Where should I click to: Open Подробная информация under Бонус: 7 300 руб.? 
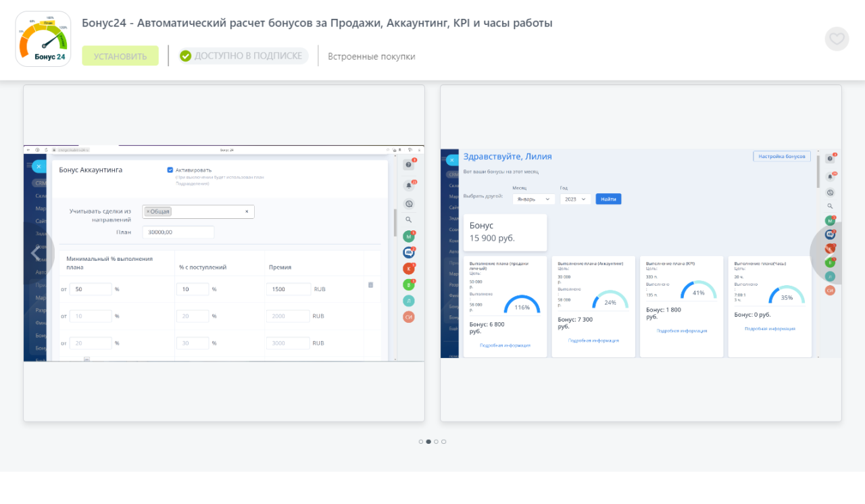pyautogui.click(x=593, y=341)
